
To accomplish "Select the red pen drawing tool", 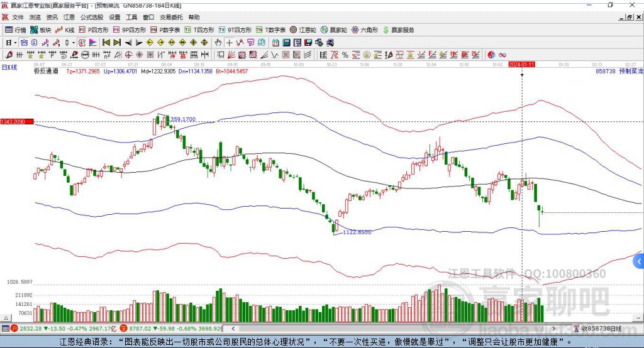I will click(9, 55).
